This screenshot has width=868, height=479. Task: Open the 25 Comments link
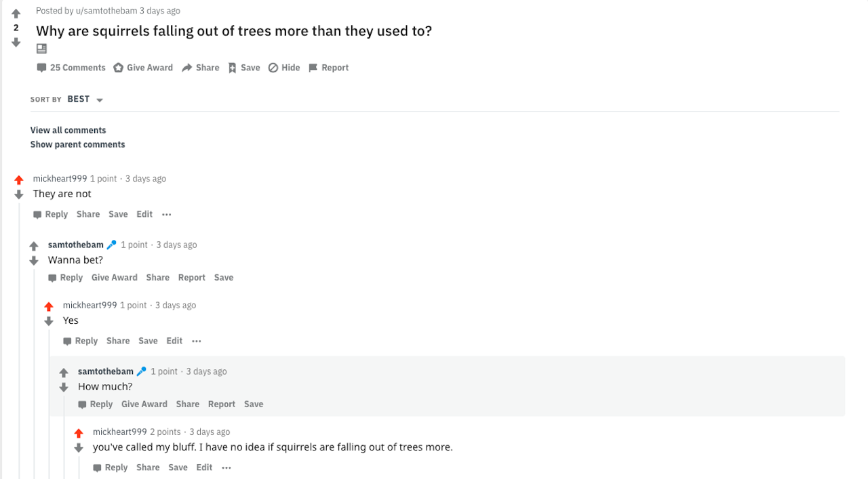(71, 68)
